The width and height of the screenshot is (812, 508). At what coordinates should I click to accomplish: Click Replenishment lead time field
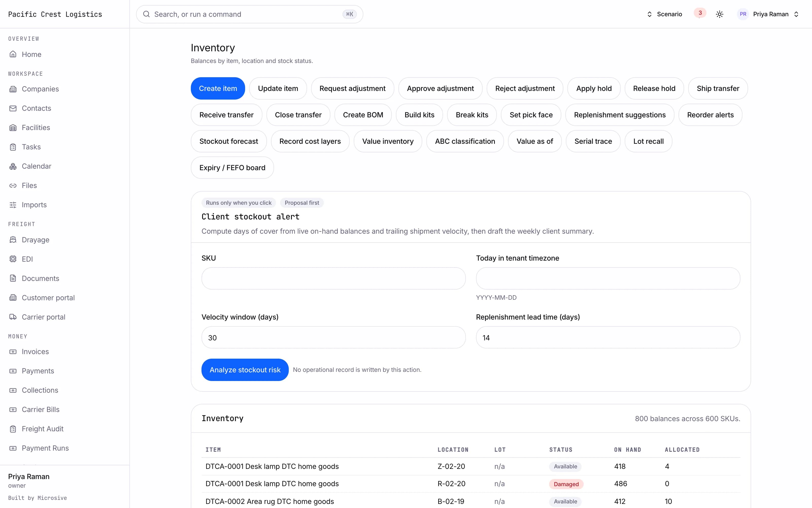point(608,337)
